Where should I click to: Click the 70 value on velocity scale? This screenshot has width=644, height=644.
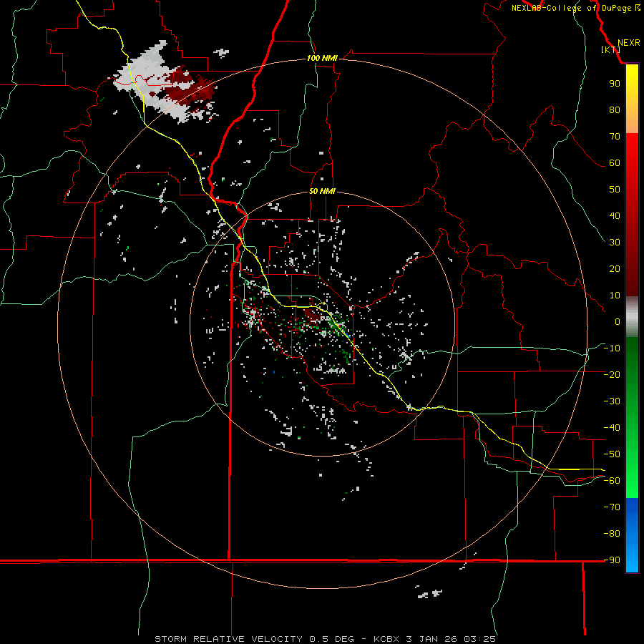tap(615, 137)
